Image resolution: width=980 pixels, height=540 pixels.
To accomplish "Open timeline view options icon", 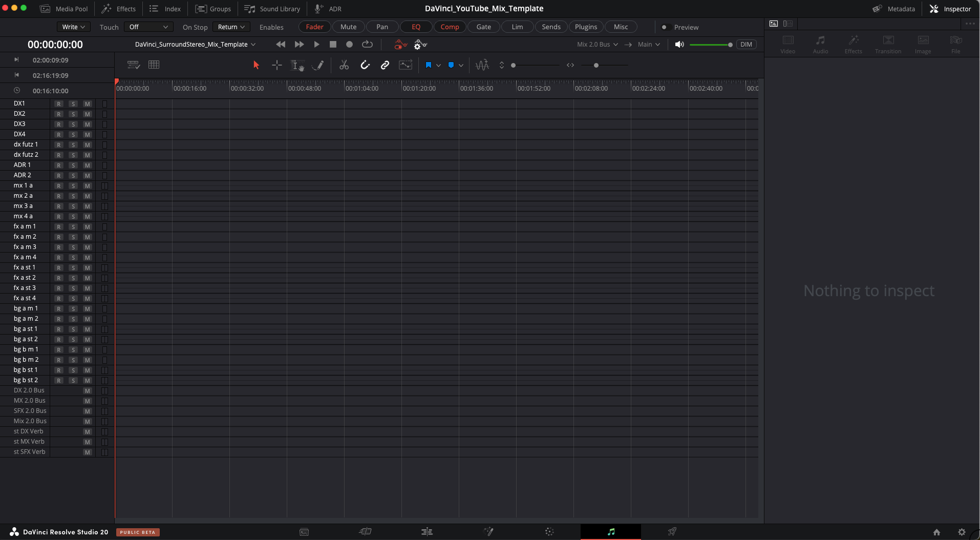I will pyautogui.click(x=134, y=65).
